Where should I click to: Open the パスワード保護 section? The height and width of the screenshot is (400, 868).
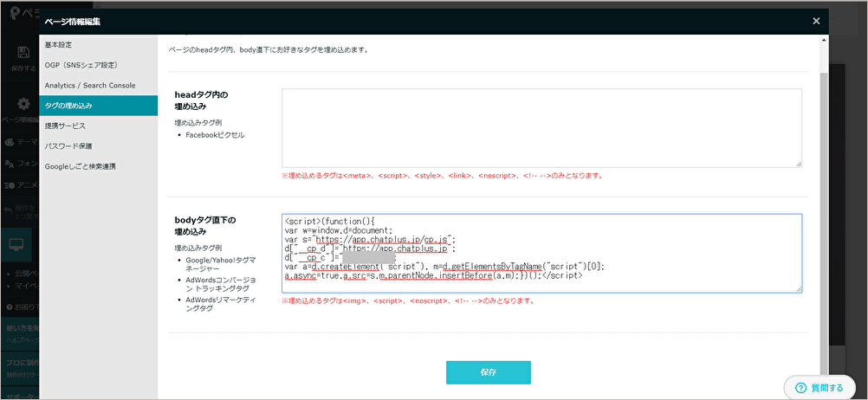point(99,146)
